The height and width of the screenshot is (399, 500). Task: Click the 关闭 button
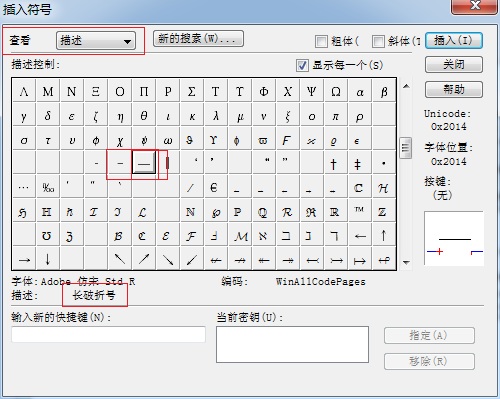click(x=454, y=64)
